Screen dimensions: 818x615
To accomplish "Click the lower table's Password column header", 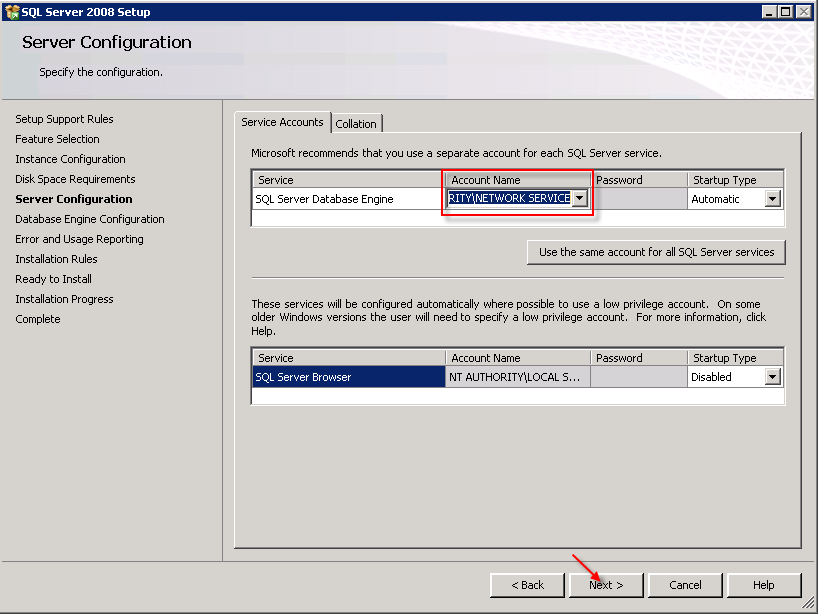I will coord(639,358).
